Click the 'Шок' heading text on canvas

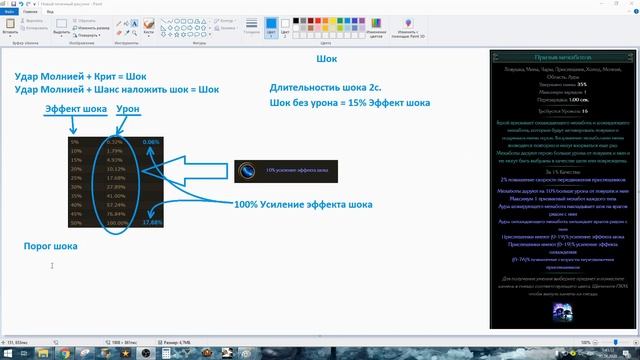[x=327, y=59]
